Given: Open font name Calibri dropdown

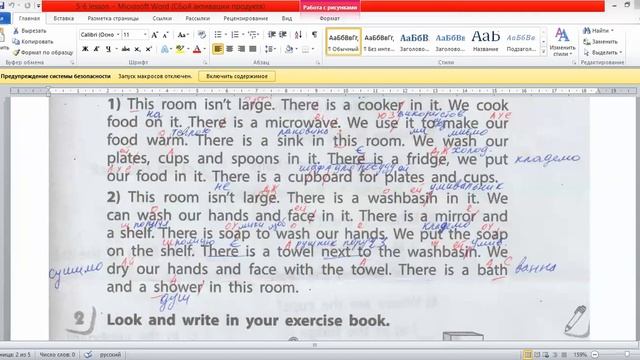Looking at the screenshot, I should [x=118, y=35].
